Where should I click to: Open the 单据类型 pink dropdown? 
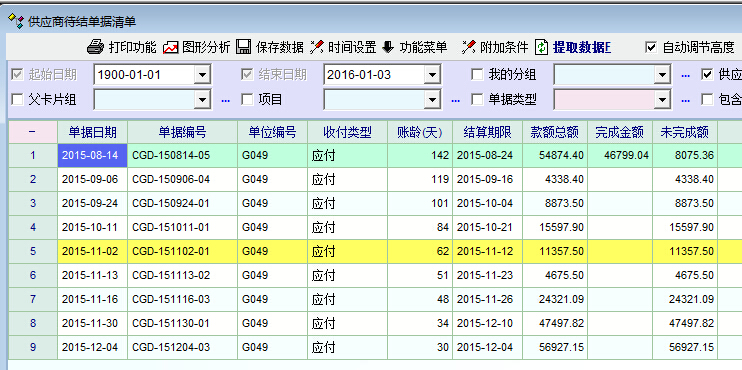662,99
